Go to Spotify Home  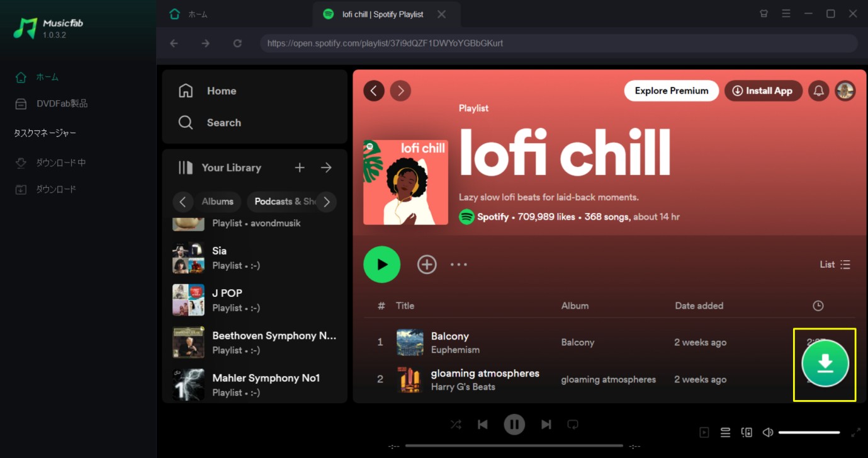(x=208, y=91)
